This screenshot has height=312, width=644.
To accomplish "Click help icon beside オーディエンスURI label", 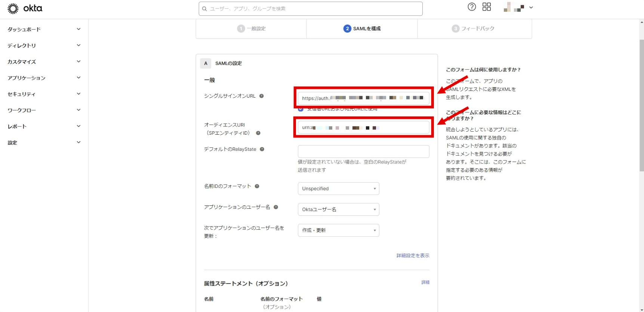I will pyautogui.click(x=258, y=133).
